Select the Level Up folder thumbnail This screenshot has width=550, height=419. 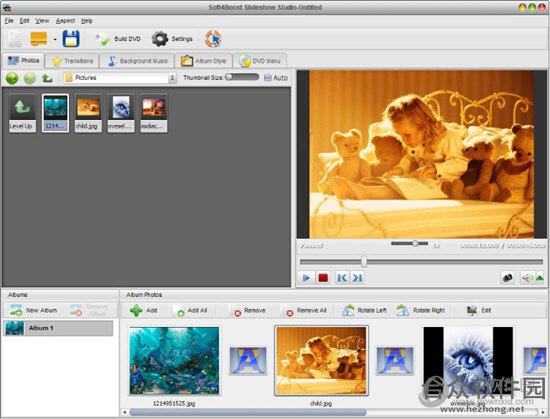coord(22,113)
